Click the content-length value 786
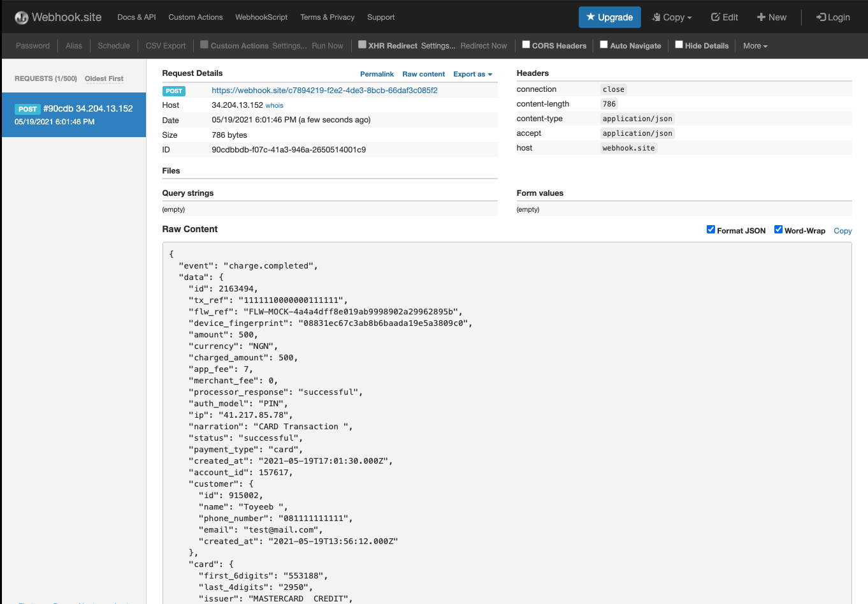868x604 pixels. click(609, 104)
